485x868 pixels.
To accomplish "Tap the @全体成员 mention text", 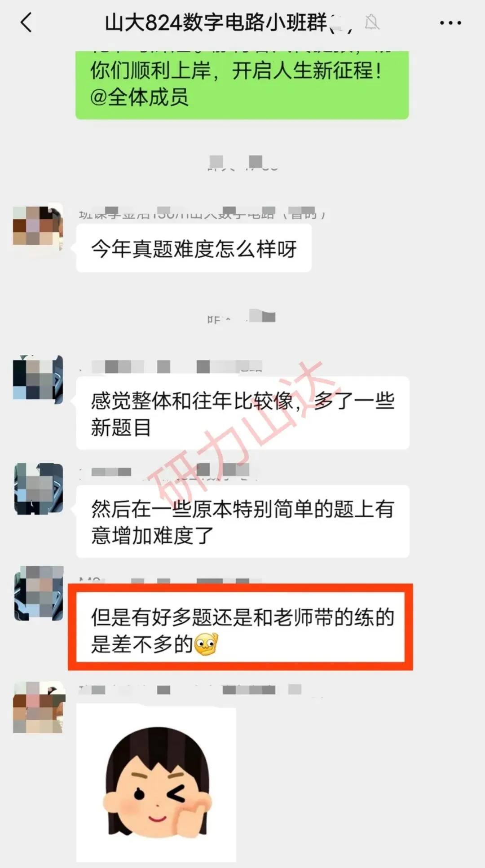I will 139,97.
